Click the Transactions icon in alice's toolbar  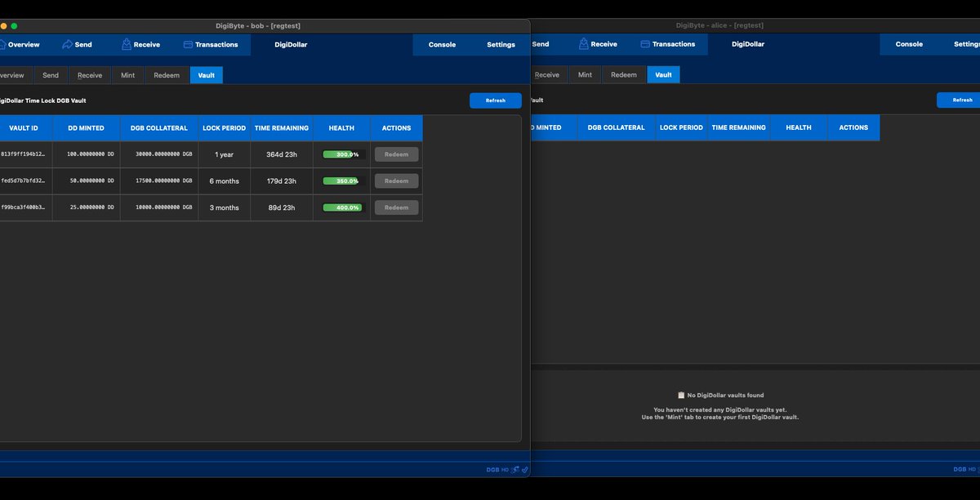pyautogui.click(x=645, y=44)
